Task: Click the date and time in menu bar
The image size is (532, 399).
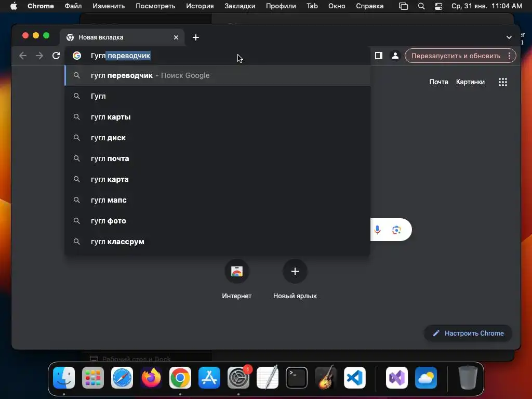Action: coord(486,6)
